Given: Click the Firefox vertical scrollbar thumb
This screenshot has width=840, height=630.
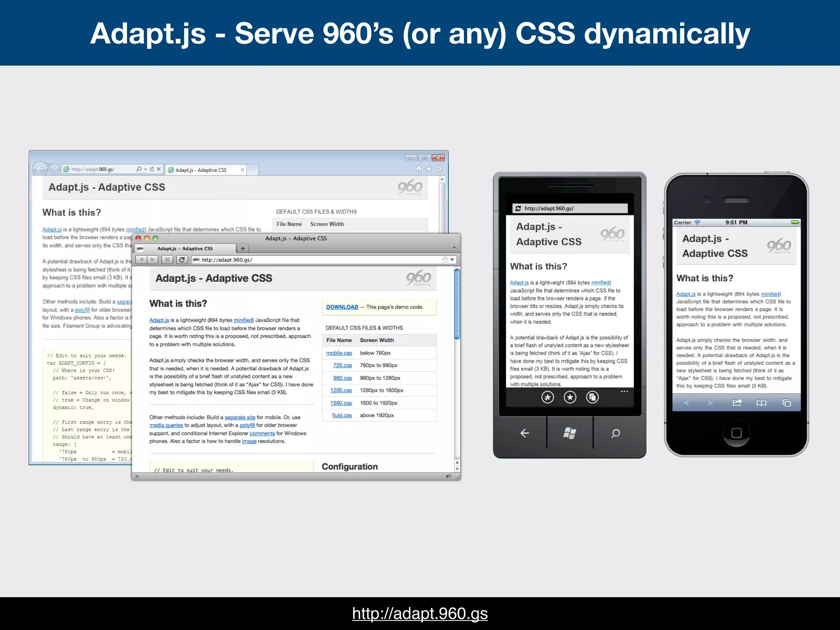Looking at the screenshot, I should coord(457,304).
